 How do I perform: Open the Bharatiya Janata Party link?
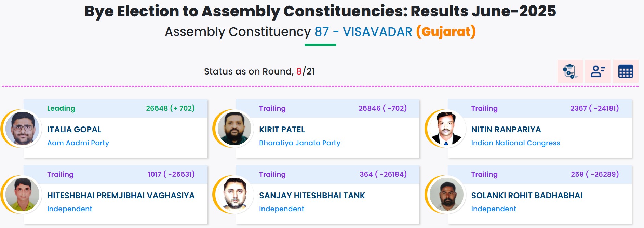pyautogui.click(x=299, y=143)
